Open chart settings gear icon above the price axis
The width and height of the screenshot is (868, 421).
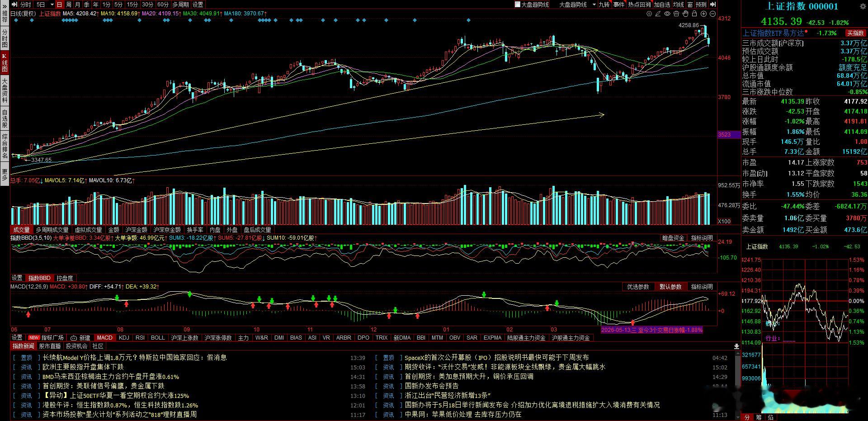[650, 14]
